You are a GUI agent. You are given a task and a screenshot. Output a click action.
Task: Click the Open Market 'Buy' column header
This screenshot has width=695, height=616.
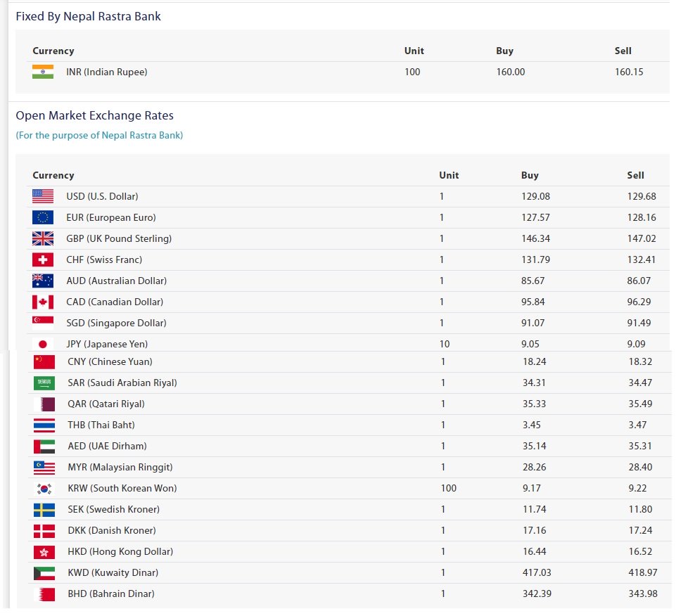(x=530, y=175)
